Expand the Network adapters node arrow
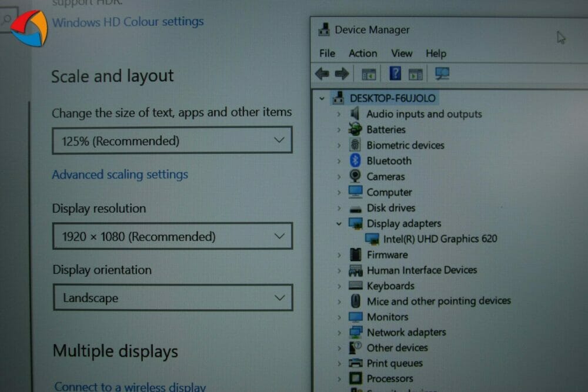 coord(339,333)
